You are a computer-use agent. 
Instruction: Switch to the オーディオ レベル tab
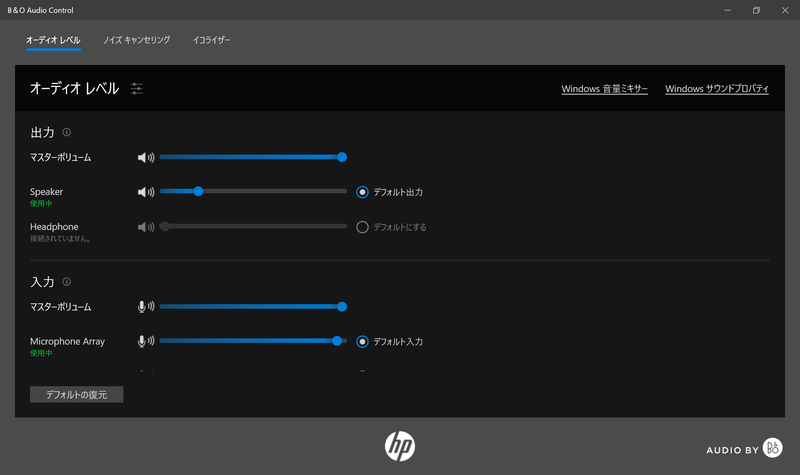[x=53, y=40]
